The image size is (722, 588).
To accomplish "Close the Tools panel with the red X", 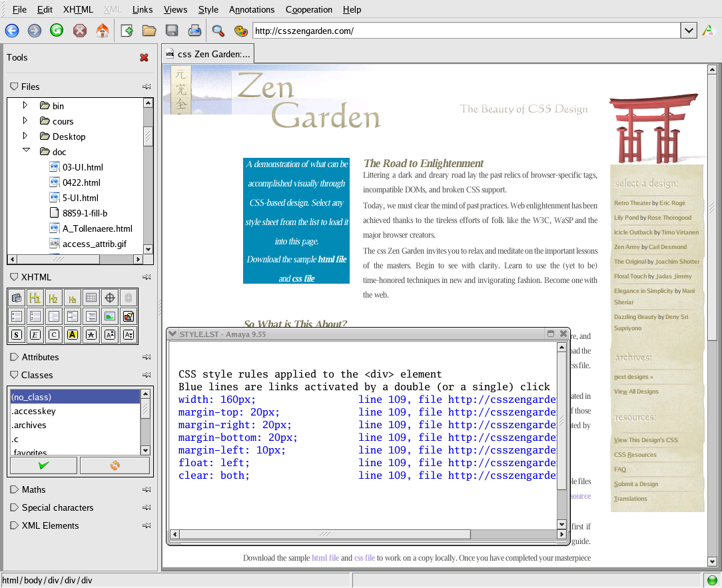I will (x=144, y=57).
